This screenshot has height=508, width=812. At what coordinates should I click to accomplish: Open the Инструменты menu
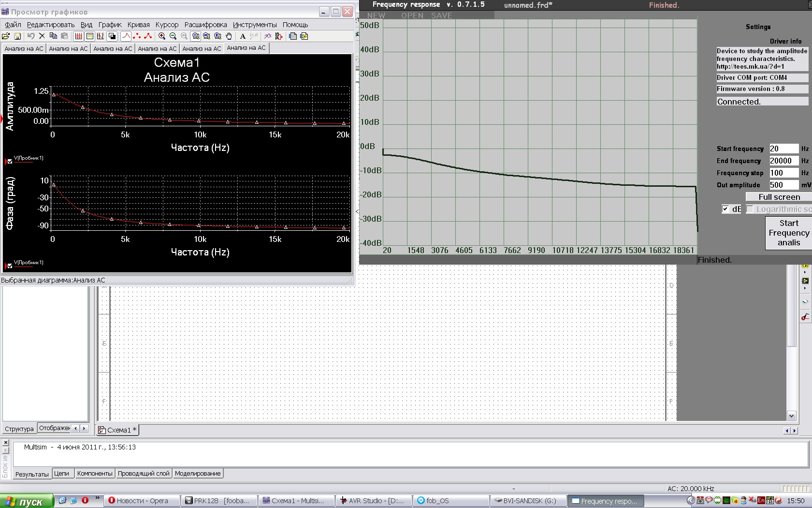[x=254, y=25]
